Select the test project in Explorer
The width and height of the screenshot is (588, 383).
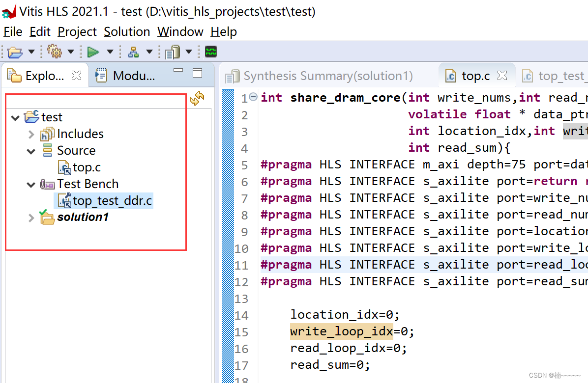click(x=52, y=117)
